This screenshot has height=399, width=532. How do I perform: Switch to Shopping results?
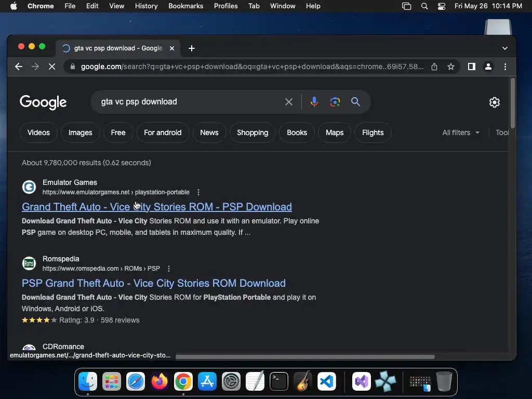[252, 132]
